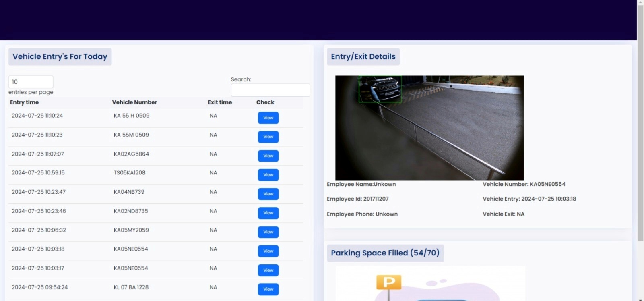Sort table by Vehicle Number column
Image resolution: width=644 pixels, height=301 pixels.
tap(134, 102)
